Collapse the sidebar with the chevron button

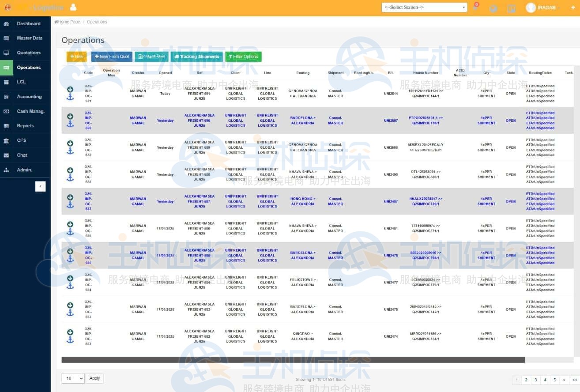coord(41,186)
